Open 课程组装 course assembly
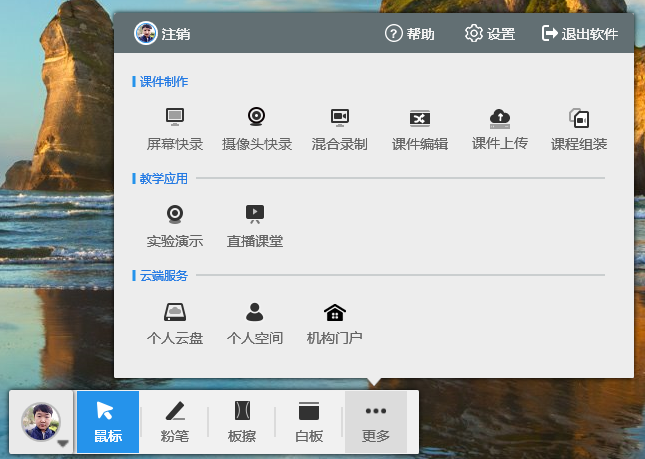Viewport: 645px width, 459px height. click(x=579, y=127)
